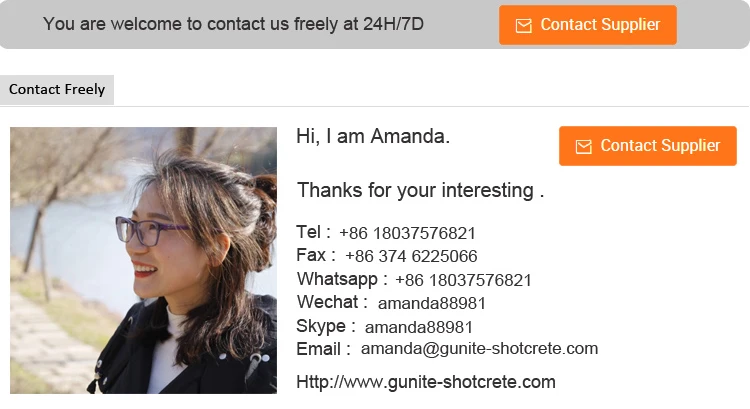Select the Tel phone number
The image size is (750, 409).
click(407, 233)
